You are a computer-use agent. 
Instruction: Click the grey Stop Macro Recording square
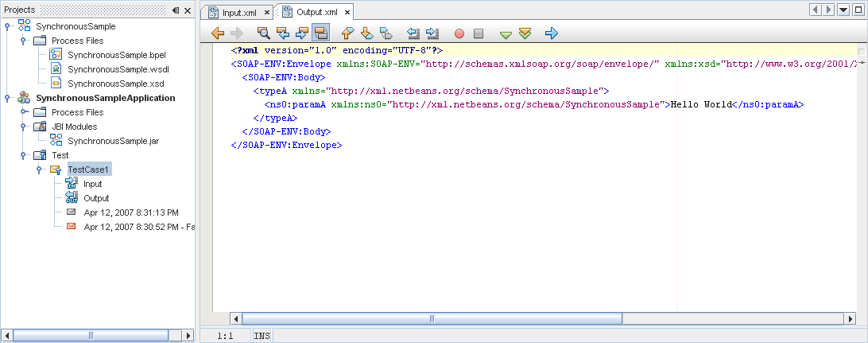(x=479, y=33)
